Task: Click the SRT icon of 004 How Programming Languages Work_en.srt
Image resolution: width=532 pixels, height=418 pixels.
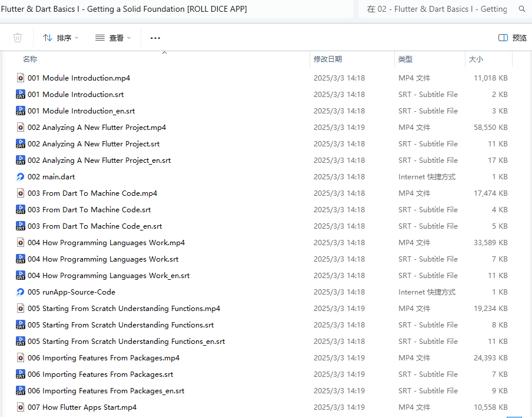Action: 21,276
